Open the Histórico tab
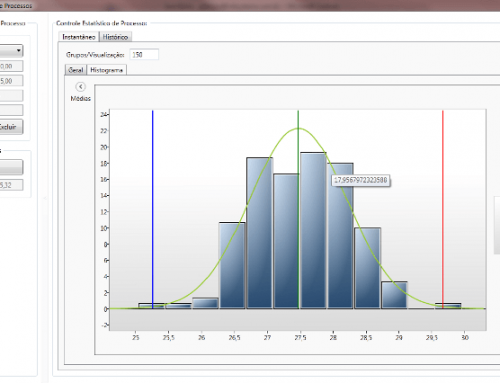Image resolution: width=500 pixels, height=383 pixels. coord(115,37)
